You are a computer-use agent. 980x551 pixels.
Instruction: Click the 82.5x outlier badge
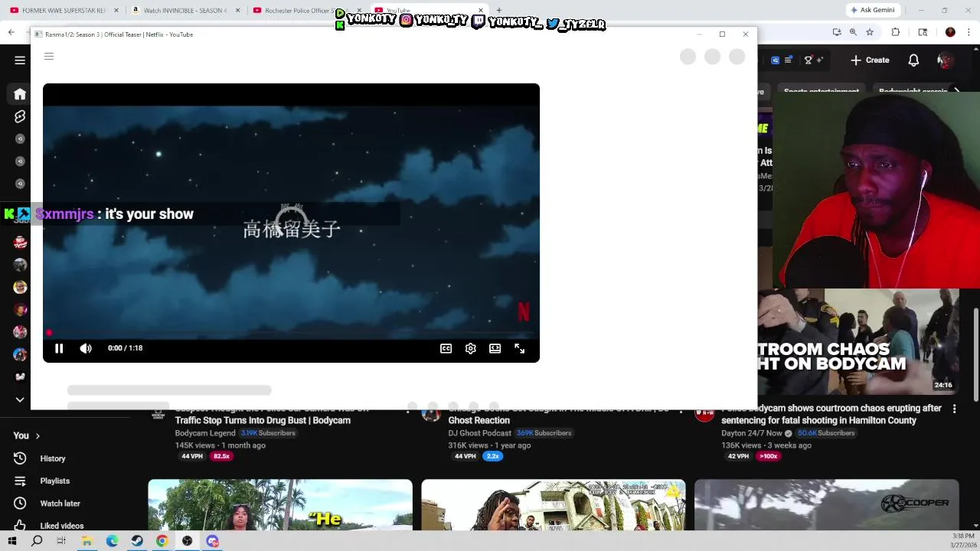point(221,456)
